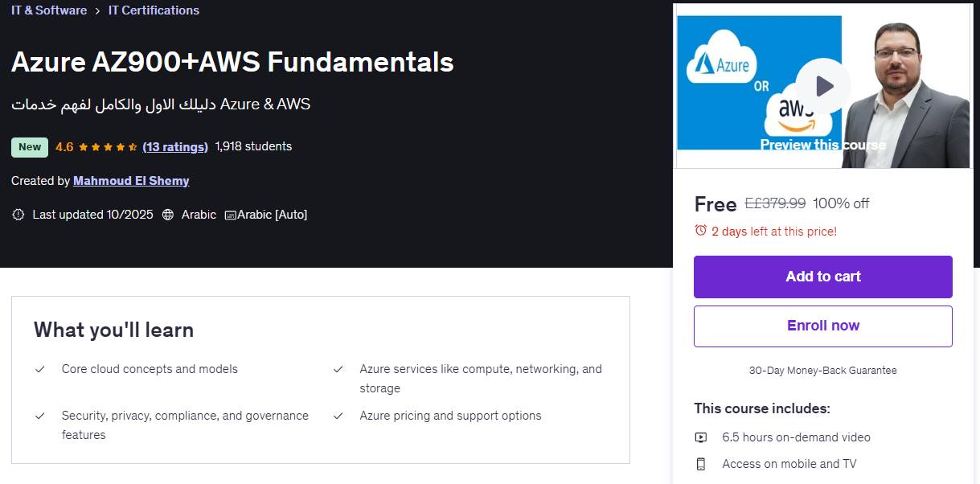Open the IT & Software breadcrumb
The height and width of the screenshot is (484, 980).
click(49, 10)
